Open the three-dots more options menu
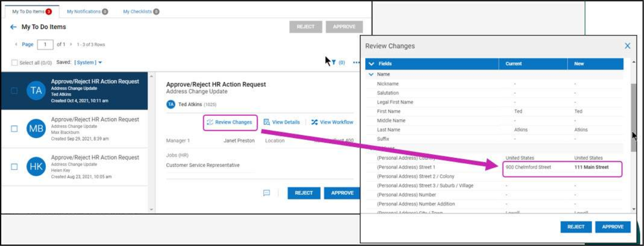 click(x=356, y=62)
